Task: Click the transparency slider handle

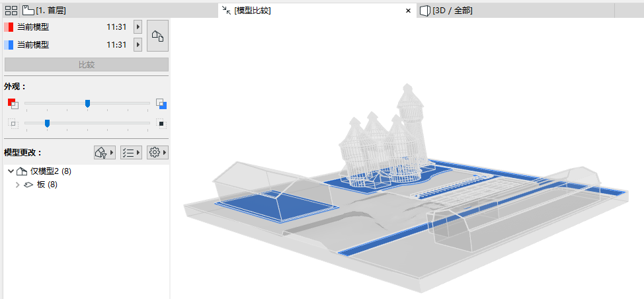Action: [x=47, y=123]
